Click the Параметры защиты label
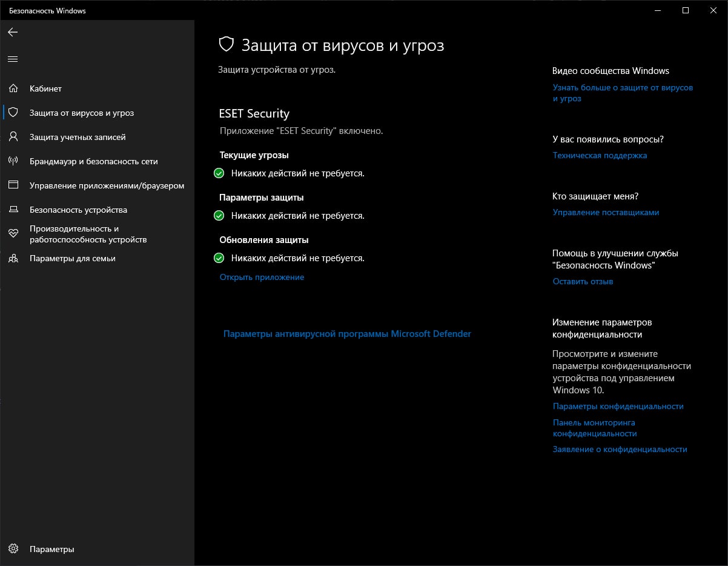The image size is (728, 566). 262,198
